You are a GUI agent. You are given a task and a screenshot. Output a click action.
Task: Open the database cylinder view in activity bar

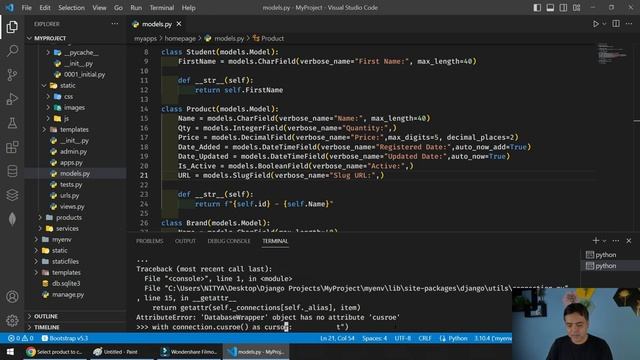click(x=12, y=171)
